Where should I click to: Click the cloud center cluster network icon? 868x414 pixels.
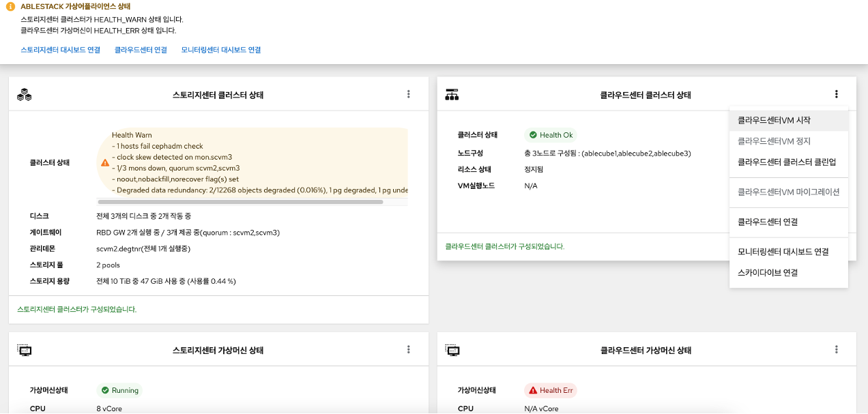(x=452, y=95)
